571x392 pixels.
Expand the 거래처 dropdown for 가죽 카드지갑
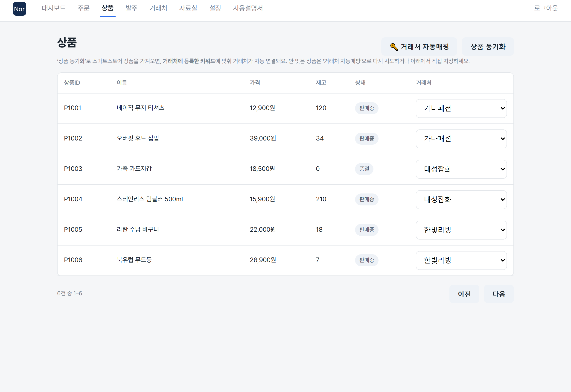coord(461,169)
